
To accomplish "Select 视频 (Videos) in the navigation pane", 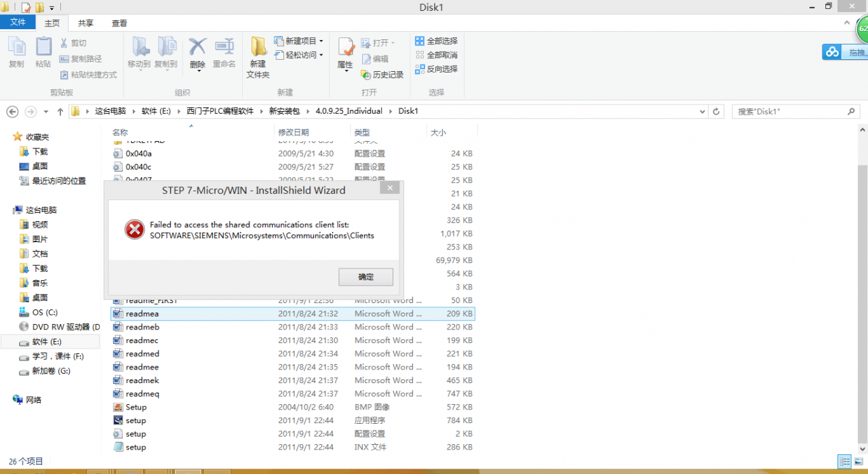I will click(x=40, y=224).
